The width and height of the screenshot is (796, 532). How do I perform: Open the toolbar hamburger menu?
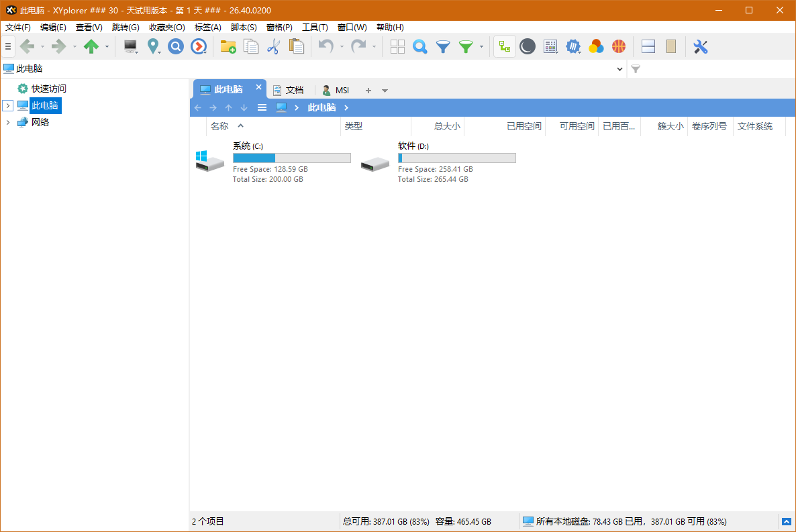7,47
